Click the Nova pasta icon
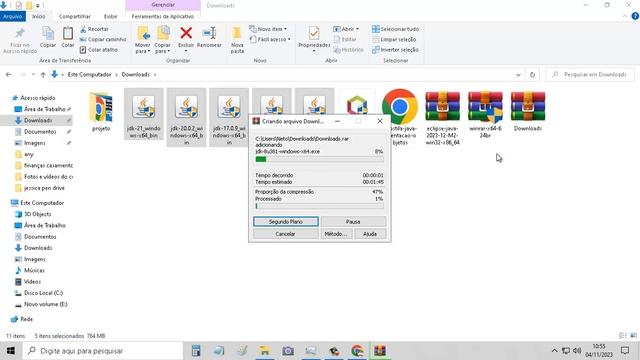640x360 pixels. pos(237,33)
